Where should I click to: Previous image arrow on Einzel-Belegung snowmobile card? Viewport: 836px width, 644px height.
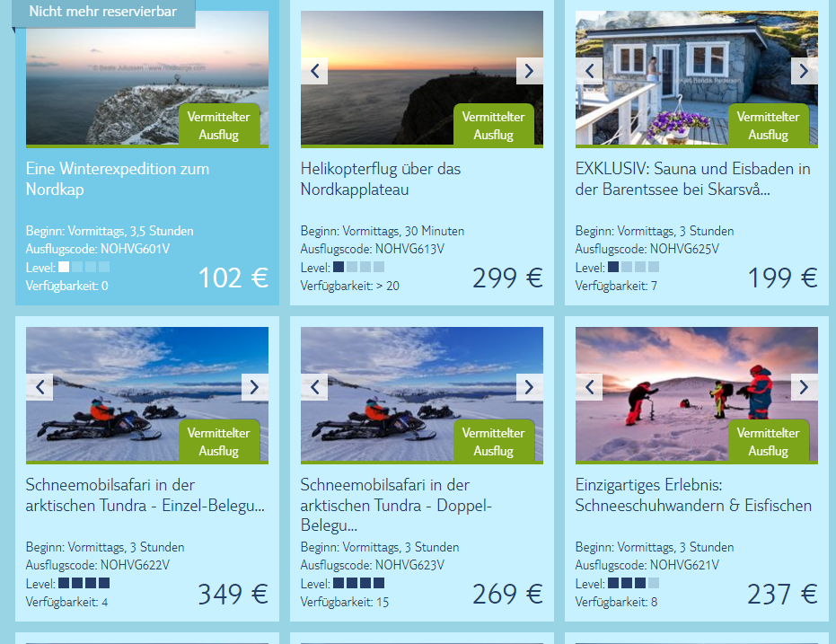[40, 387]
